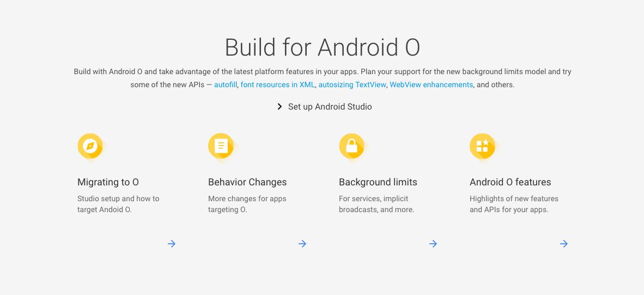Click the star grid icon above Android O features
Image resolution: width=644 pixels, height=295 pixels.
click(482, 146)
